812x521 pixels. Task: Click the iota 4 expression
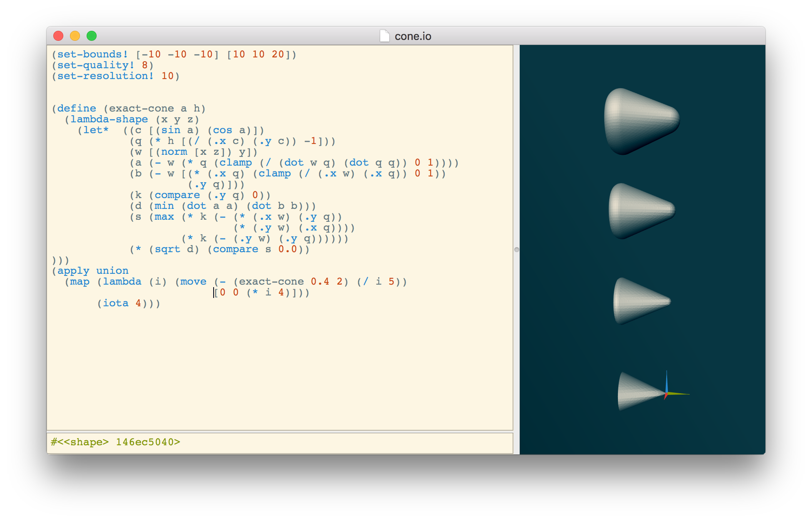click(120, 303)
